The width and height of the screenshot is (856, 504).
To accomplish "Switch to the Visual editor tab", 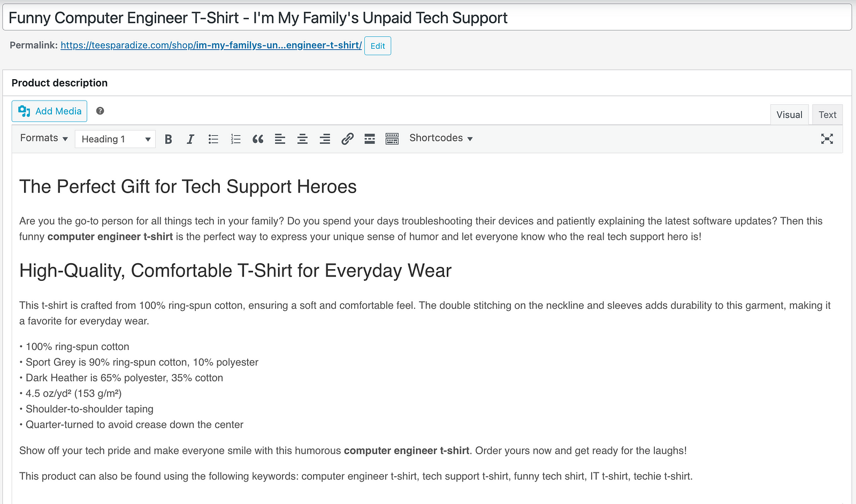I will click(x=789, y=114).
